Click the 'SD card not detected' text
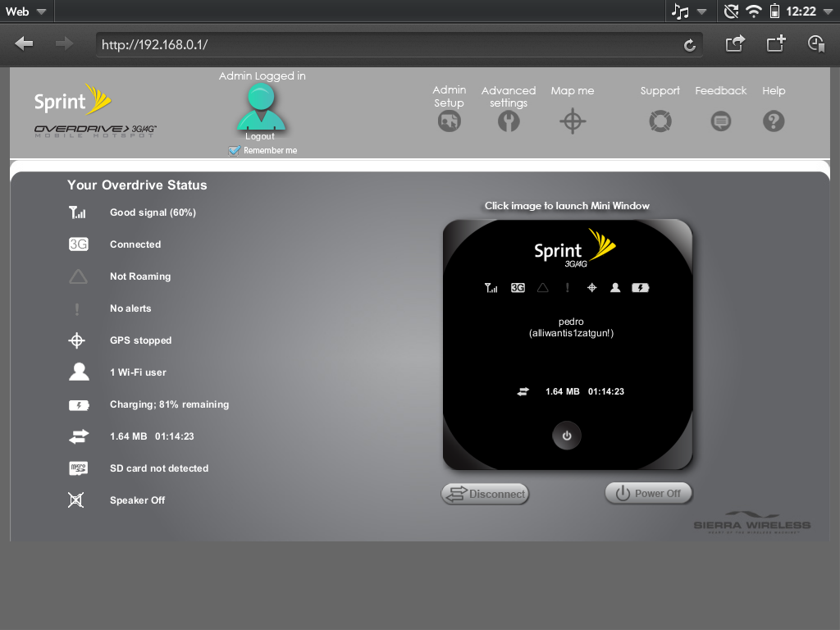The height and width of the screenshot is (630, 840). 159,468
